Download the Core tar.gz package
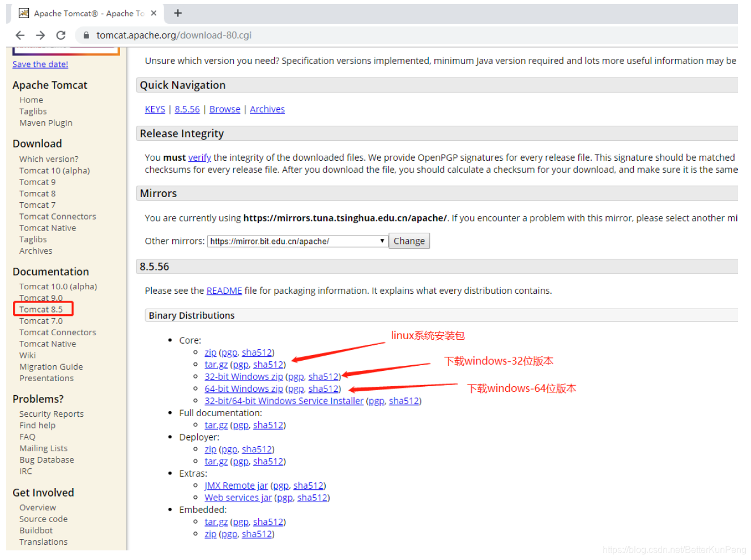751x560 pixels. pos(216,365)
